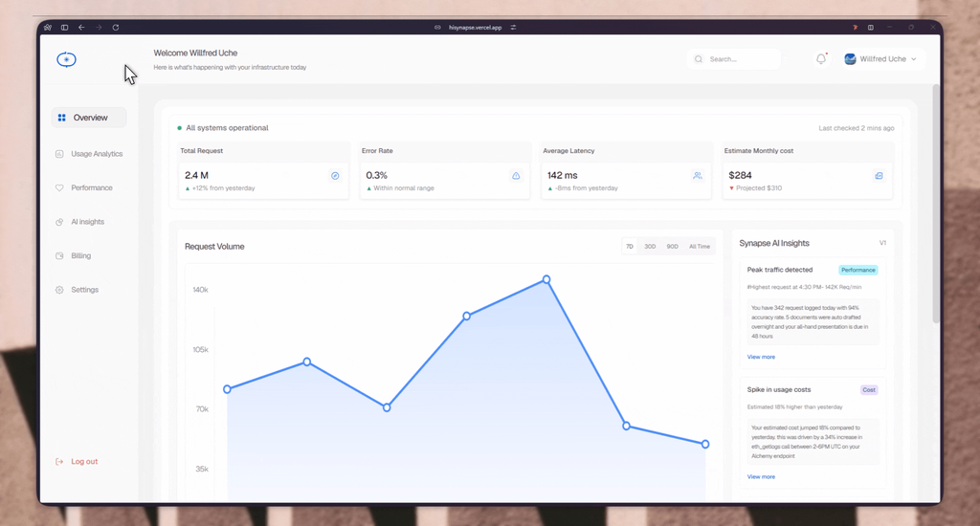Viewport: 980px width, 526px height.
Task: Click the page vertical scrollbar
Action: point(936,203)
